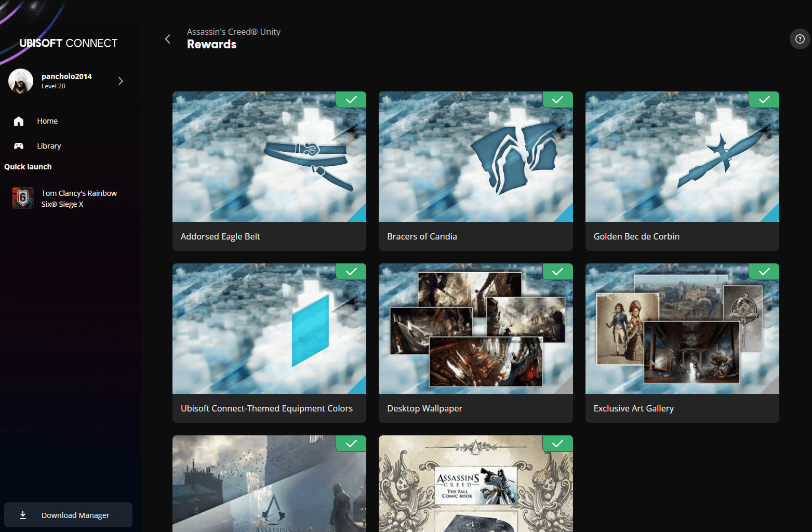Click the Home house icon
812x532 pixels.
click(19, 121)
